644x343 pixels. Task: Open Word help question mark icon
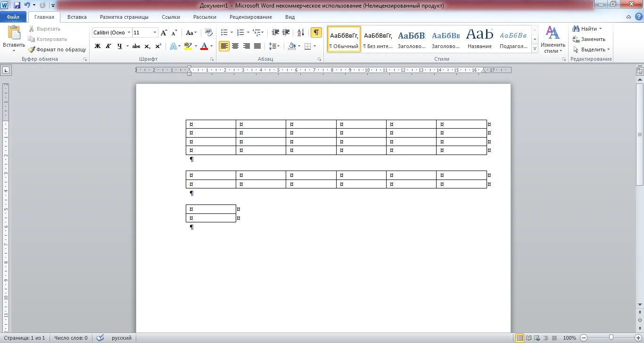coord(638,17)
